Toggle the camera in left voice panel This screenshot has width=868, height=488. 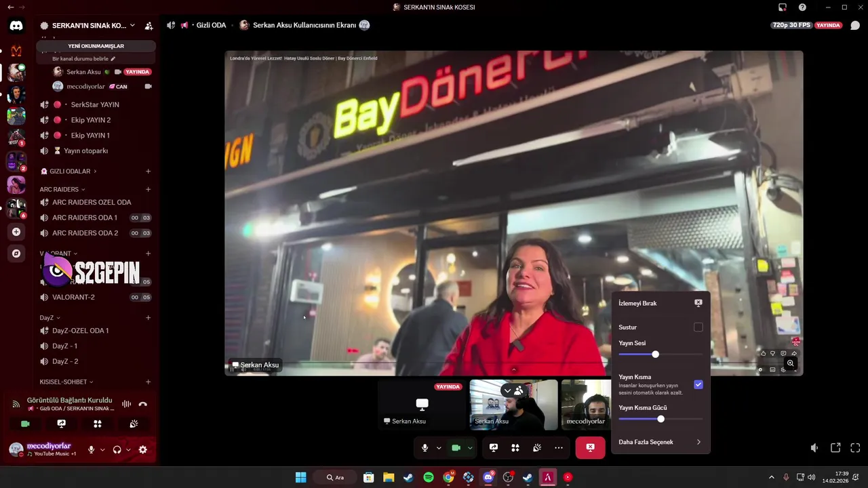[x=25, y=424]
